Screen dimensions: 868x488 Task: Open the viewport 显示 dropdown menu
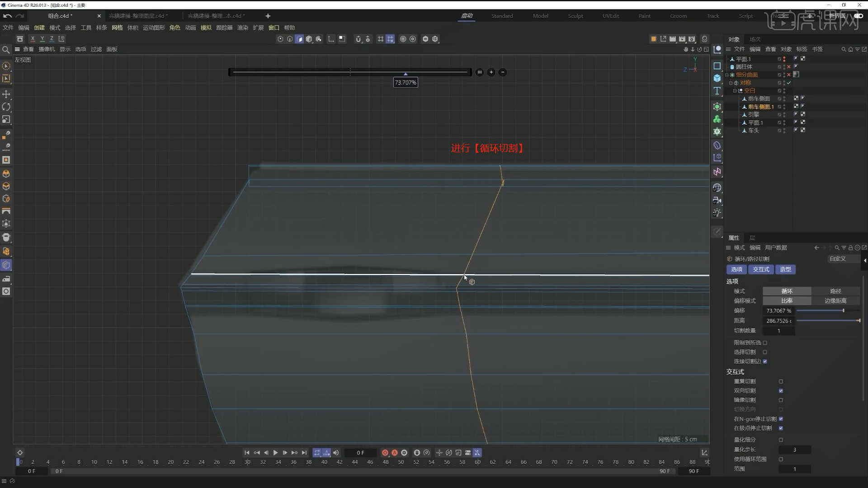(65, 49)
